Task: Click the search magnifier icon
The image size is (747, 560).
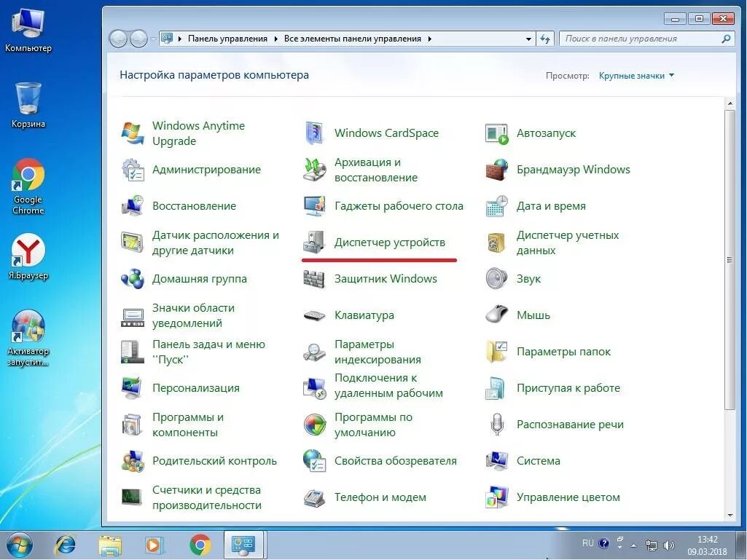Action: point(726,39)
